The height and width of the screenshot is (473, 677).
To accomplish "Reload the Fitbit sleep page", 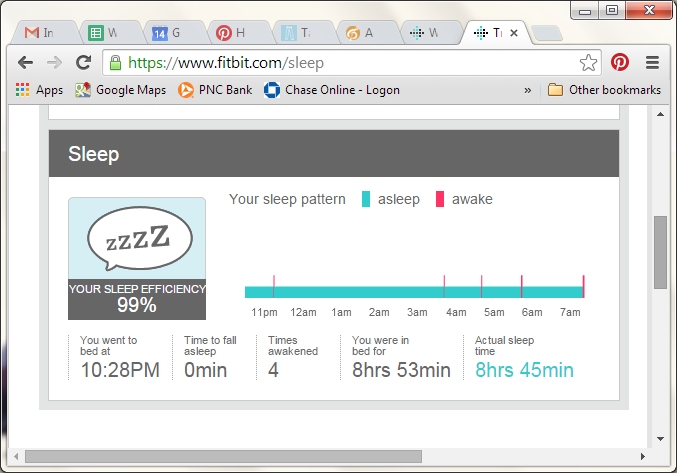I will [x=84, y=62].
